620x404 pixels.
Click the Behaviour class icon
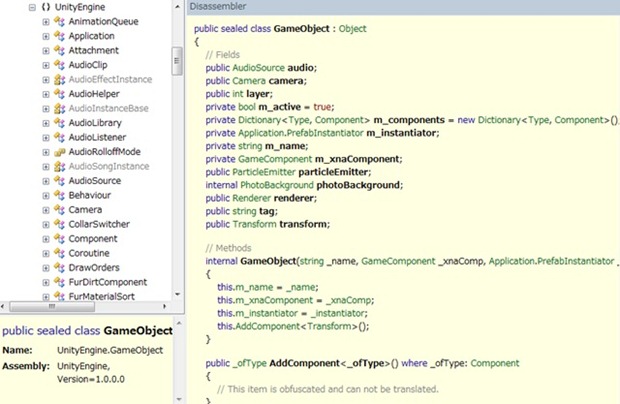(x=59, y=195)
